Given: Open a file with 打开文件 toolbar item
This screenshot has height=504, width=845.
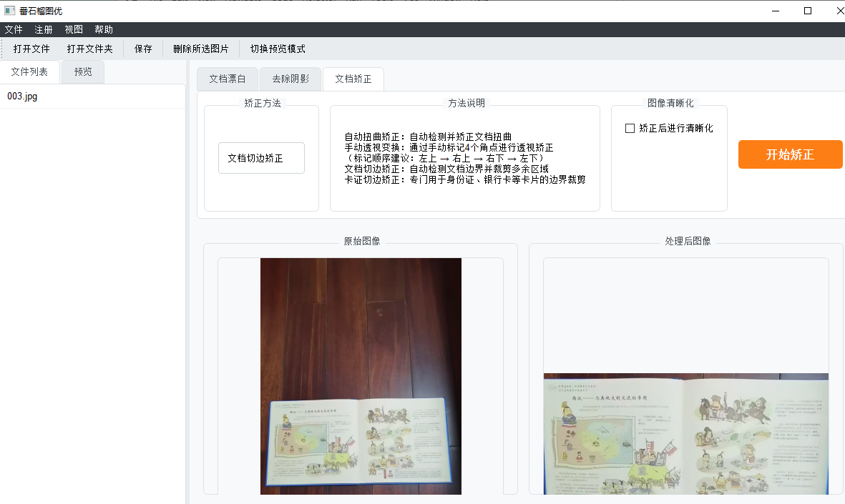Looking at the screenshot, I should (31, 49).
